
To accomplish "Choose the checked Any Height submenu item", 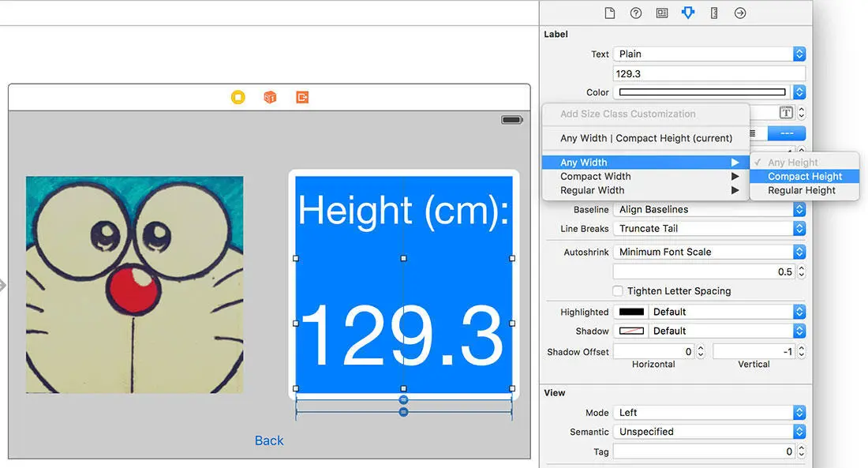I will click(x=804, y=163).
